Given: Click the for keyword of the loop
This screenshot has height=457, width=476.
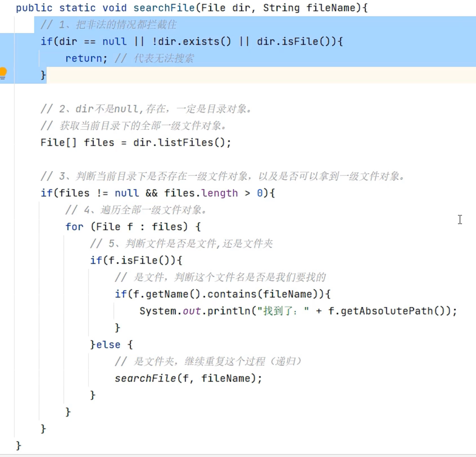Looking at the screenshot, I should (x=74, y=227).
